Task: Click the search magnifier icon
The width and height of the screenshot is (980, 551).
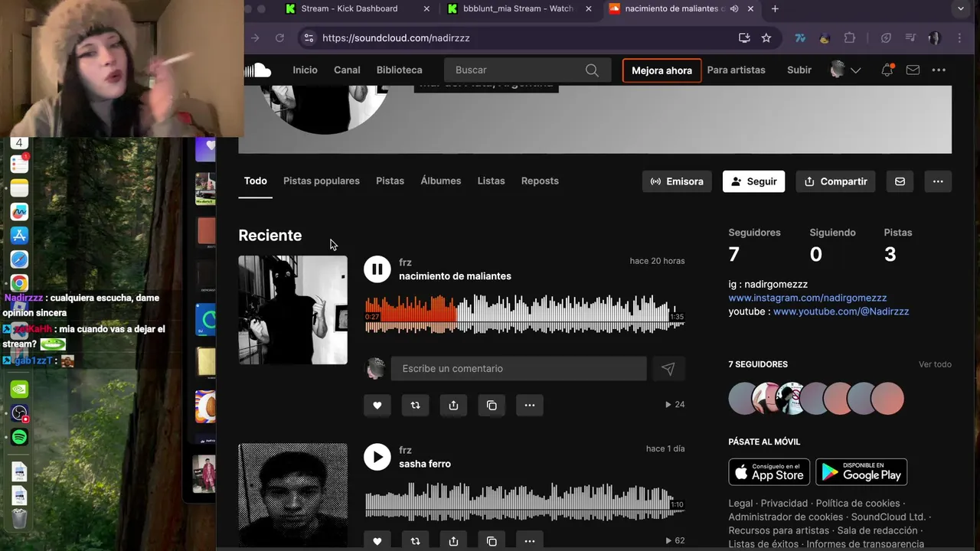Action: pyautogui.click(x=592, y=70)
